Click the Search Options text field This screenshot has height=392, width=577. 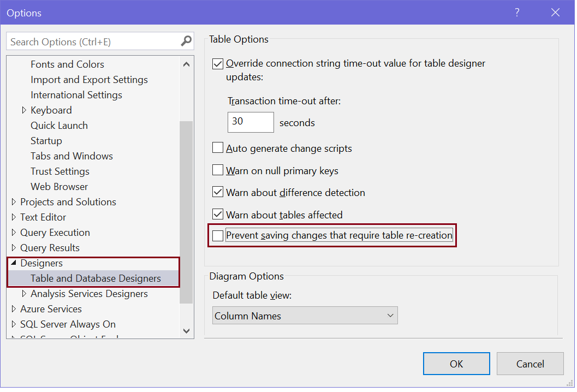coord(93,42)
